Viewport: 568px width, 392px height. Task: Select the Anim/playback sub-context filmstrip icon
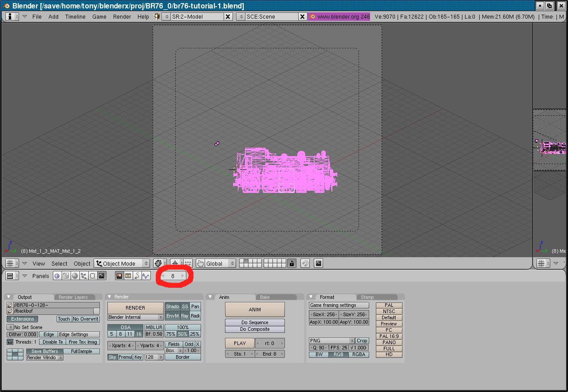[128, 276]
